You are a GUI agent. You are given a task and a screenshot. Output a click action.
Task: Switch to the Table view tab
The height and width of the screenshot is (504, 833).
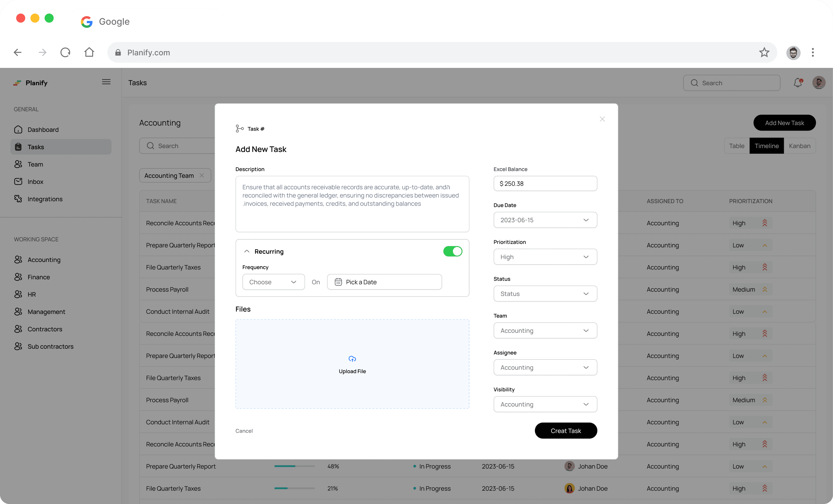736,146
